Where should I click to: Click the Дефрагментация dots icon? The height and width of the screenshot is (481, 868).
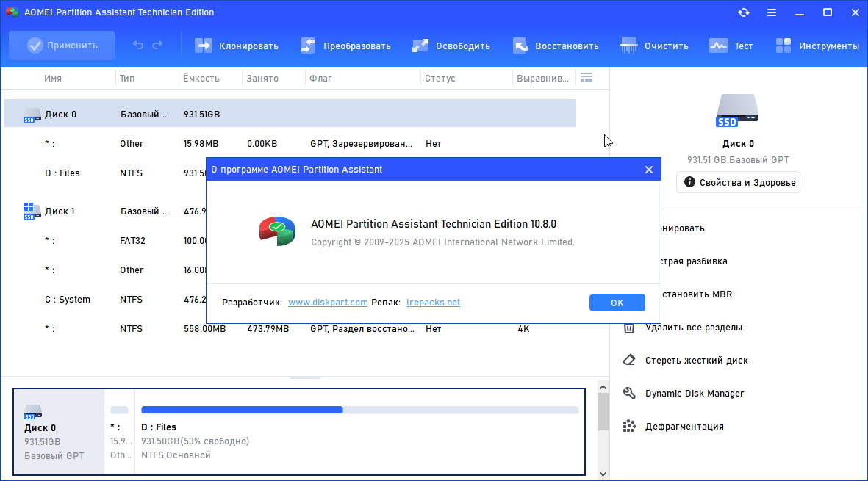coord(629,426)
